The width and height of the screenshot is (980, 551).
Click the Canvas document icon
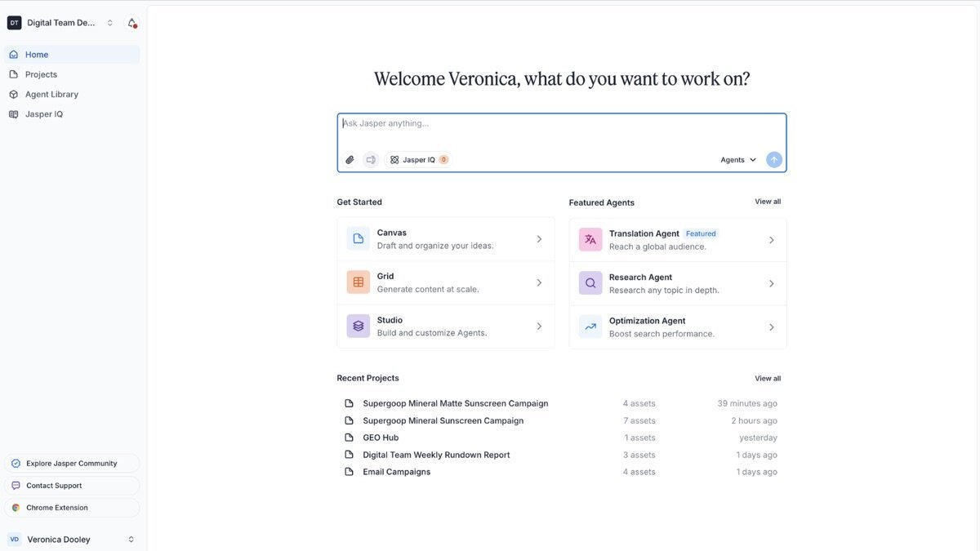[358, 239]
